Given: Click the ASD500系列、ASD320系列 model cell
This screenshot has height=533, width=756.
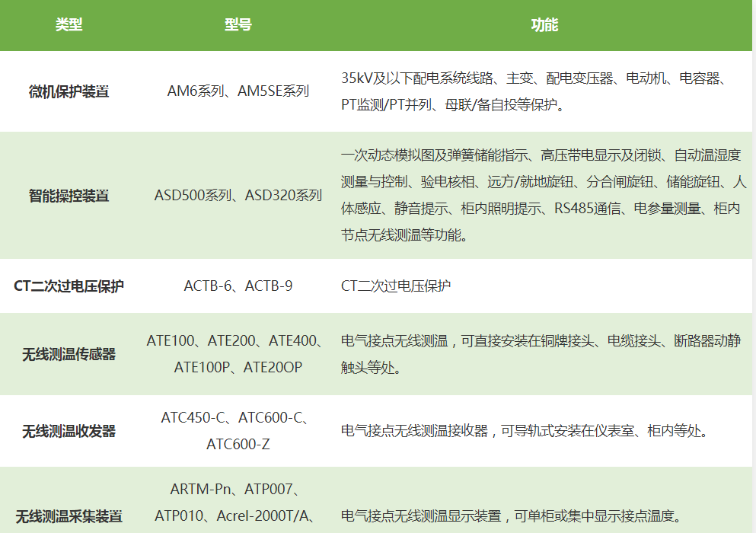Looking at the screenshot, I should (238, 196).
